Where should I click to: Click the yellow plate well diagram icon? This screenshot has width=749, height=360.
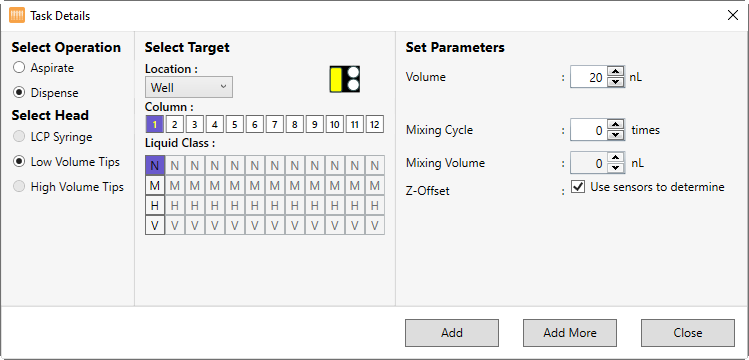pyautogui.click(x=345, y=79)
